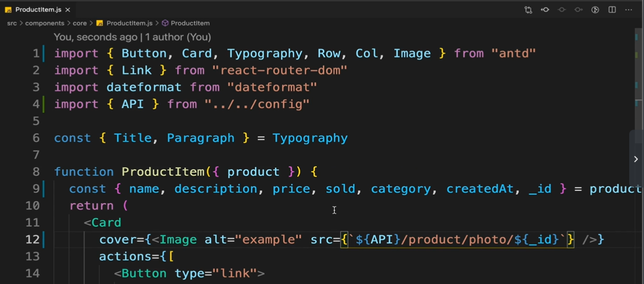Click the 'src' breadcrumb segment
The width and height of the screenshot is (644, 284).
tap(12, 23)
